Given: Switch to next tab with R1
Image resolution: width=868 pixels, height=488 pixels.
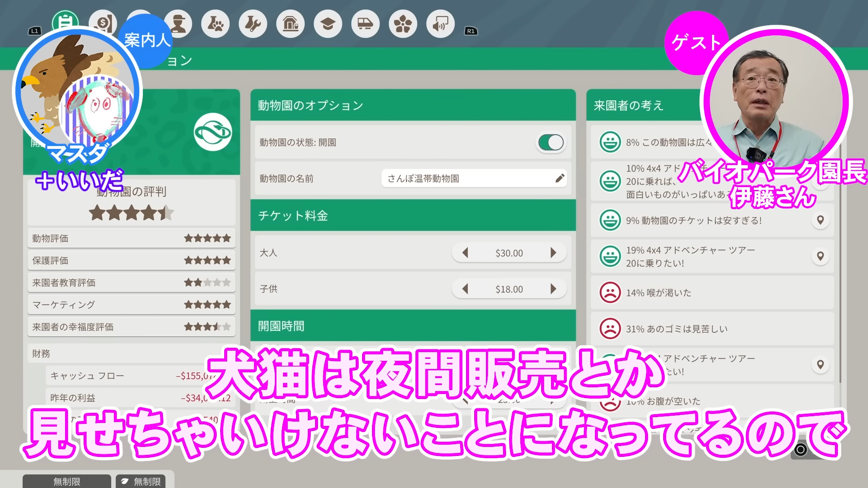Looking at the screenshot, I should (471, 31).
